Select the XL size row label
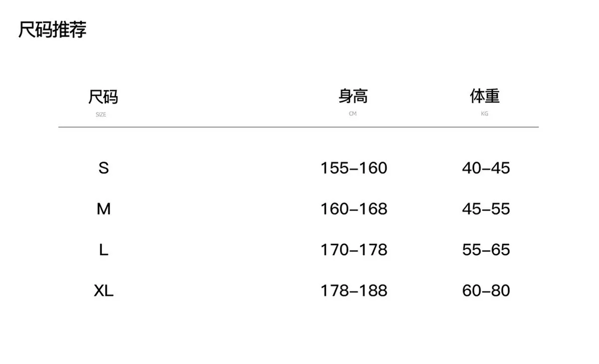The width and height of the screenshot is (599, 364). coord(103,291)
